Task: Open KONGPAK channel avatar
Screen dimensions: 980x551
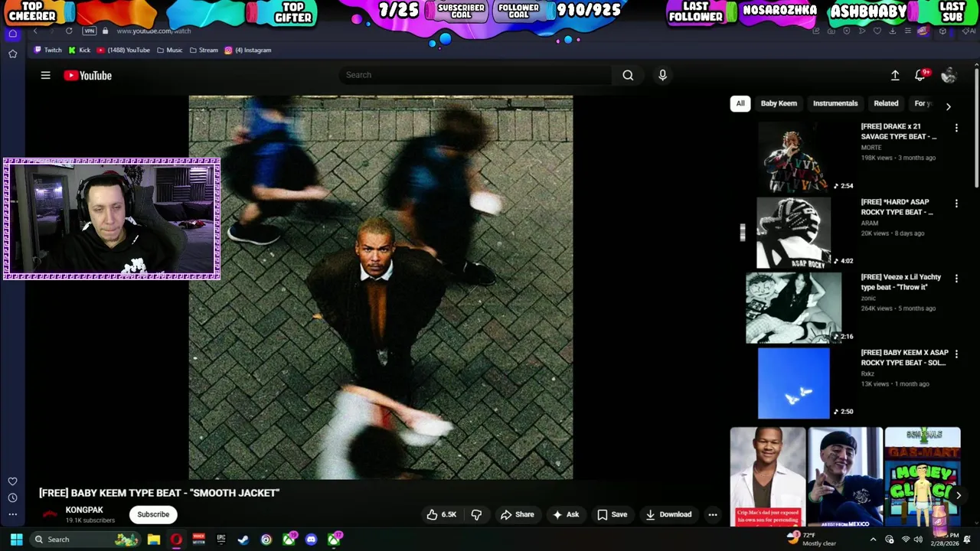Action: click(x=50, y=514)
